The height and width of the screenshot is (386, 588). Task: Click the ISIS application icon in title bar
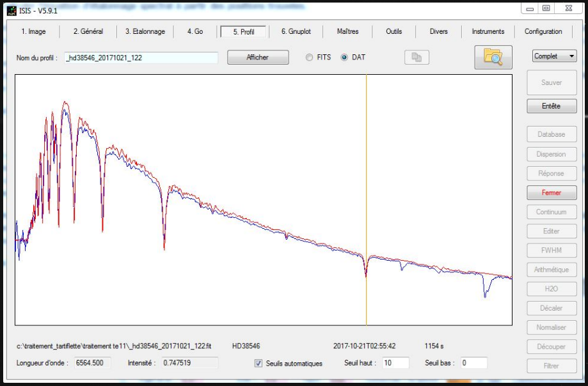tap(12, 10)
